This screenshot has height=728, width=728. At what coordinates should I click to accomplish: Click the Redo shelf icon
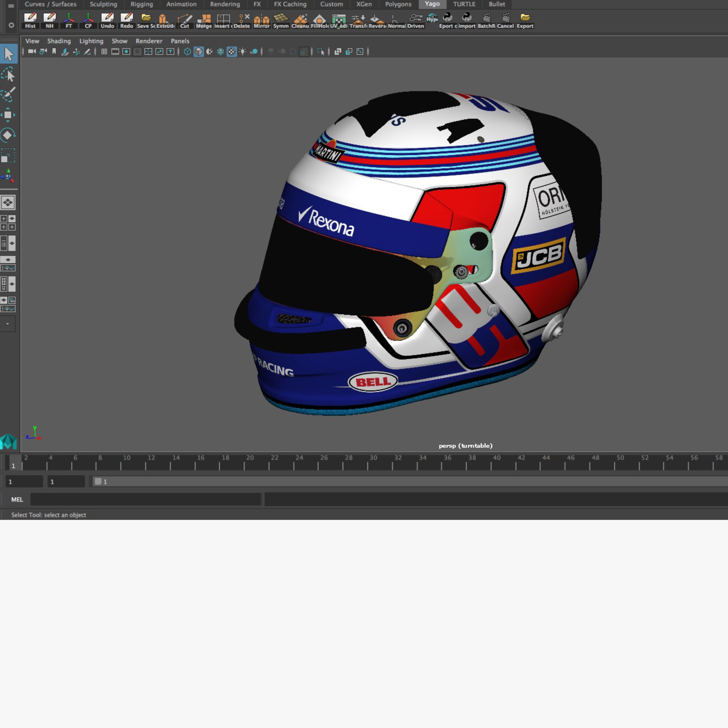point(127,21)
